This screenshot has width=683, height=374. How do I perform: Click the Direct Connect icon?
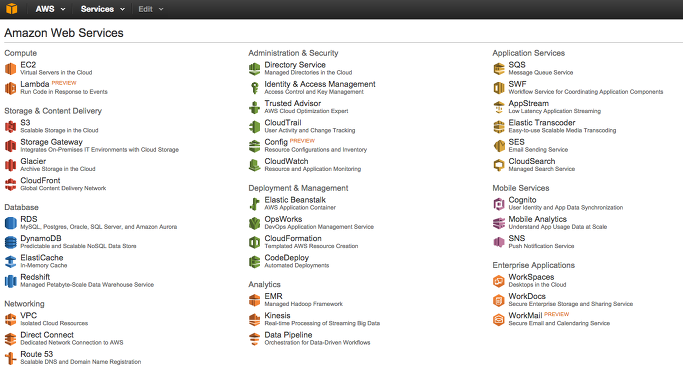click(10, 339)
